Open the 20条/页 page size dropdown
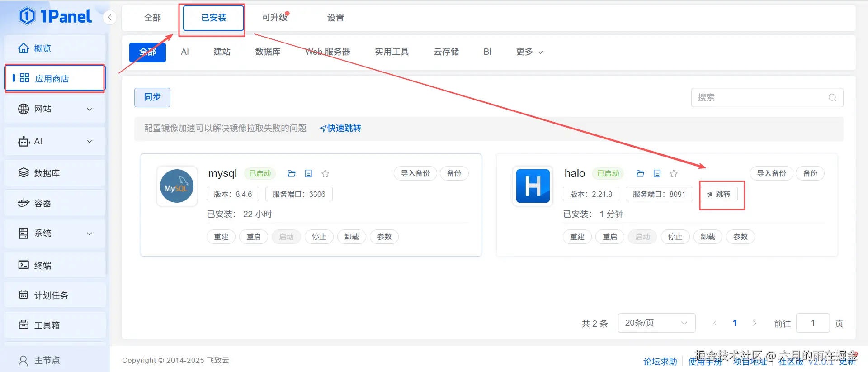868x372 pixels. [656, 323]
